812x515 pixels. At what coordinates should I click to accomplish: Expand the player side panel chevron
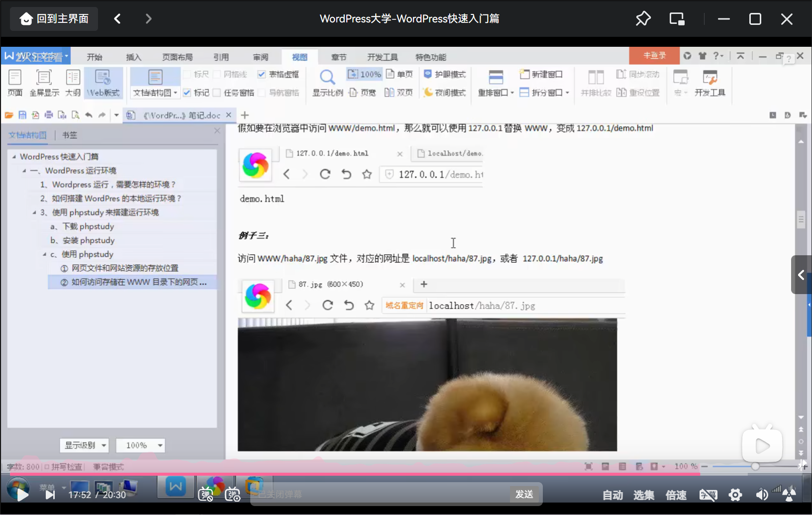[x=801, y=275]
